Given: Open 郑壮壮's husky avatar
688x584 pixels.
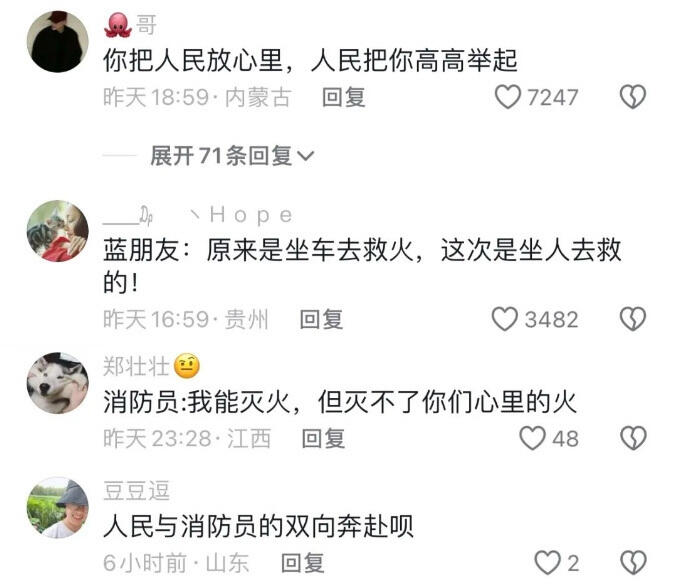Looking at the screenshot, I should [57, 383].
